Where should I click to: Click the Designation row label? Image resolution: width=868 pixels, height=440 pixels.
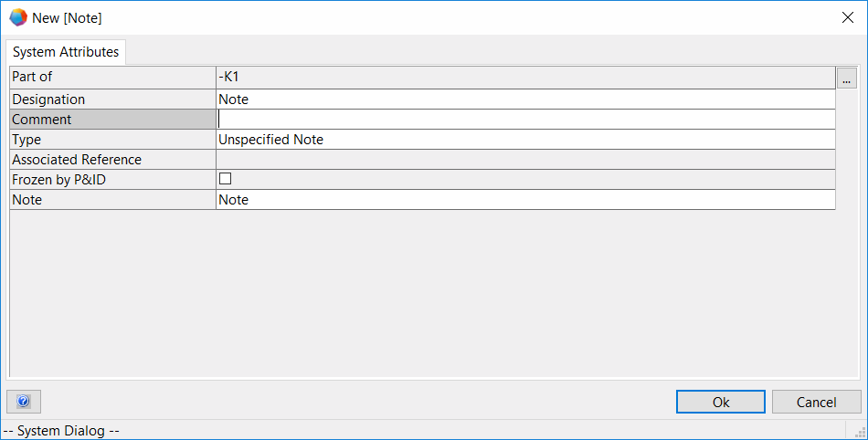(x=112, y=100)
